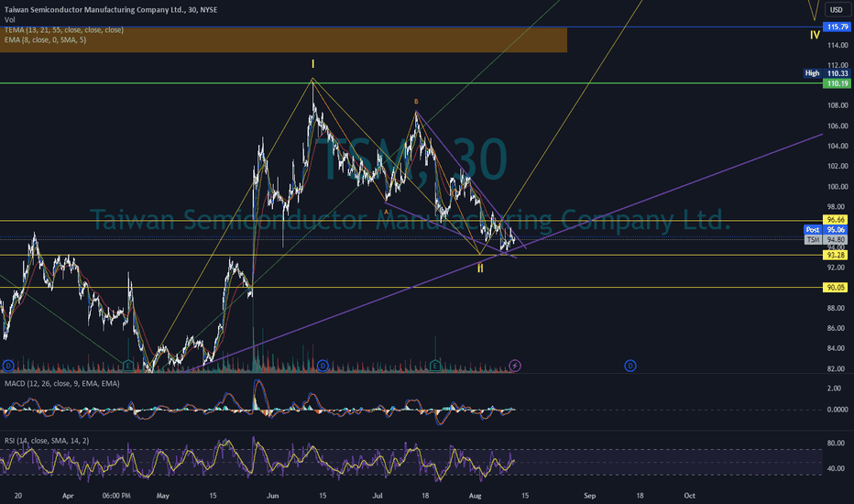Select the yellow wave IV label
This screenshot has width=854, height=504.
click(x=815, y=35)
